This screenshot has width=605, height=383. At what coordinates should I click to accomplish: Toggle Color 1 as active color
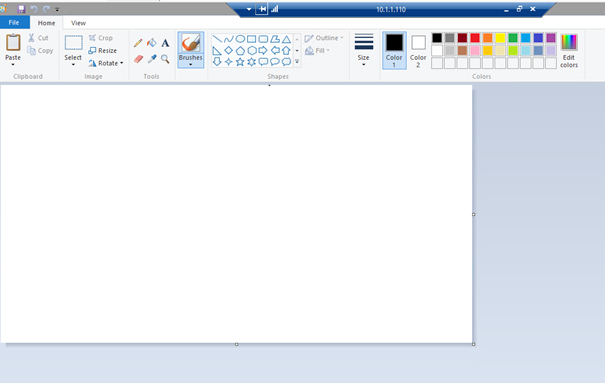point(394,50)
